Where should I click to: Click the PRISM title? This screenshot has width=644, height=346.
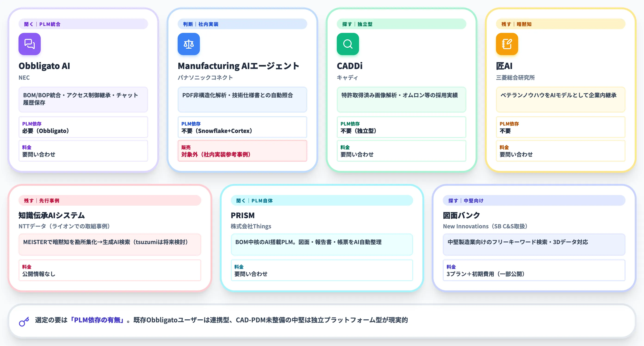242,215
